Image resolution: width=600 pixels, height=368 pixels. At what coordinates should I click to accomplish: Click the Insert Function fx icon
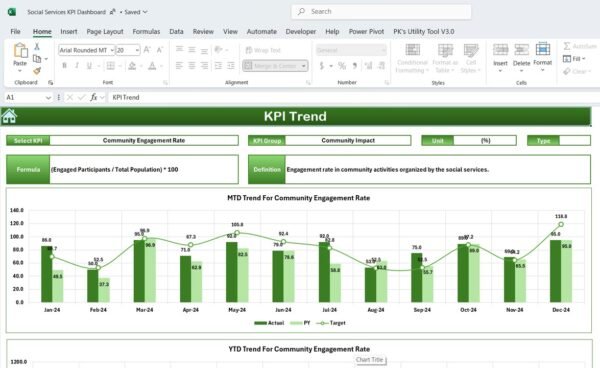pos(94,97)
